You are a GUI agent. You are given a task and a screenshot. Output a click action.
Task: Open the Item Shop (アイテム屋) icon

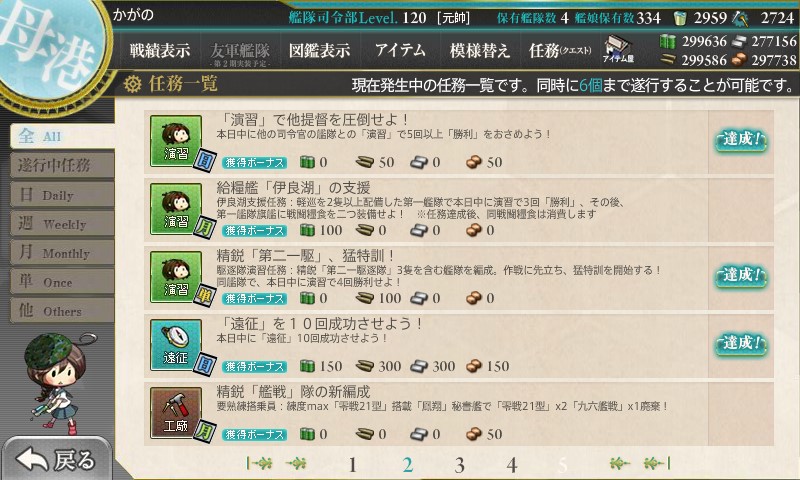click(x=618, y=49)
